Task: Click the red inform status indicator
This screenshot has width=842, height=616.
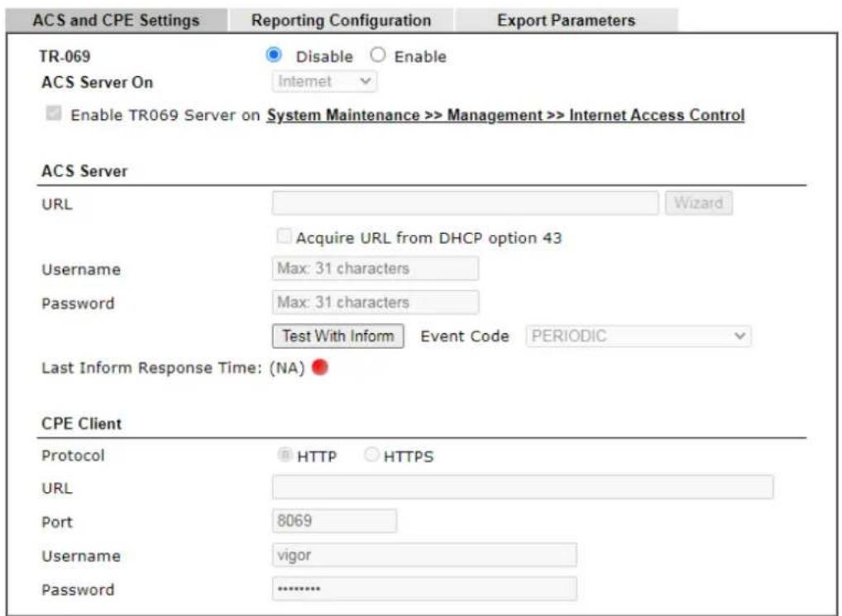Action: click(319, 368)
